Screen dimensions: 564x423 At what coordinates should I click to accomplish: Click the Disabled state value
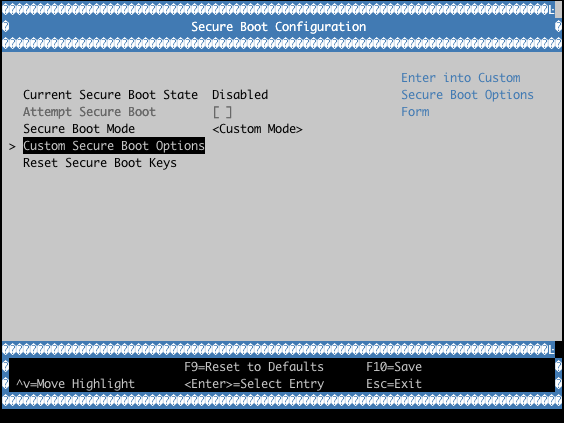[240, 95]
